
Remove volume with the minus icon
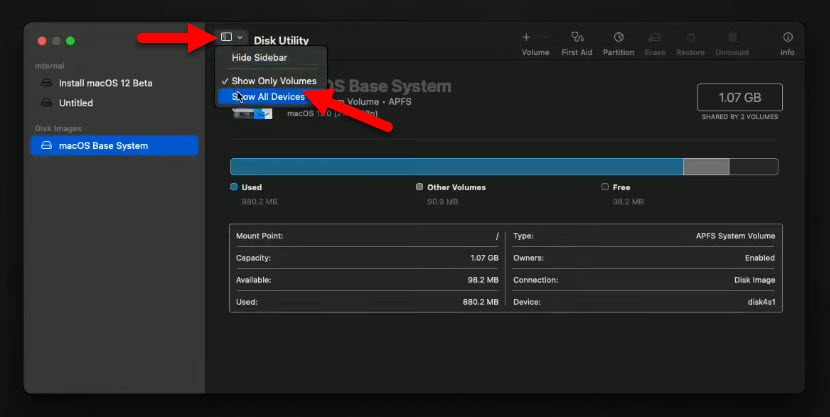545,37
